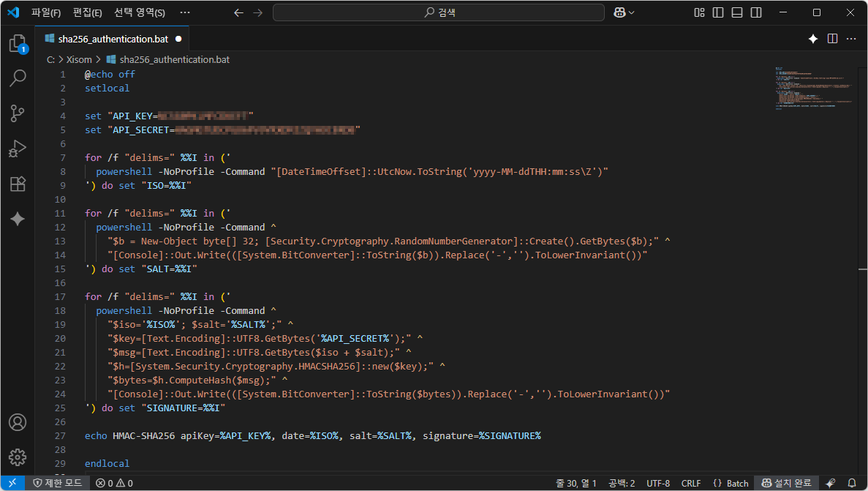Click the Xisom breadcrumb segment
The width and height of the screenshot is (868, 491).
(x=79, y=59)
